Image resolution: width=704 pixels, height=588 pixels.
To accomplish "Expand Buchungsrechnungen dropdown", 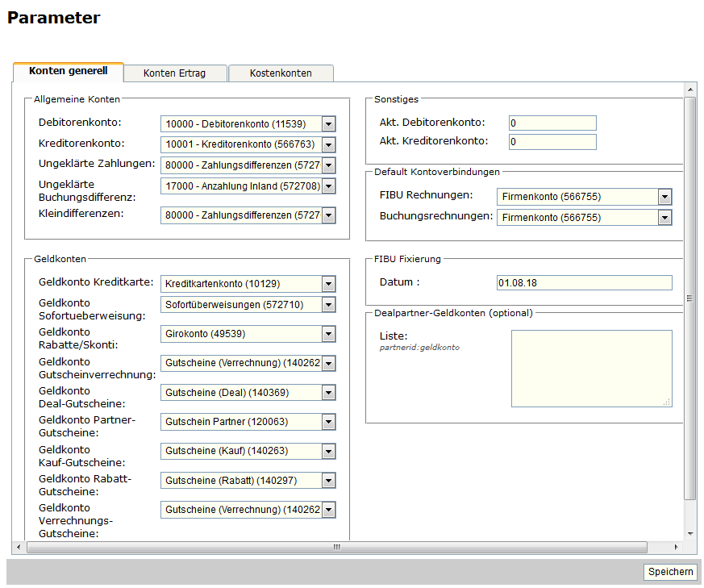I will coord(584,218).
